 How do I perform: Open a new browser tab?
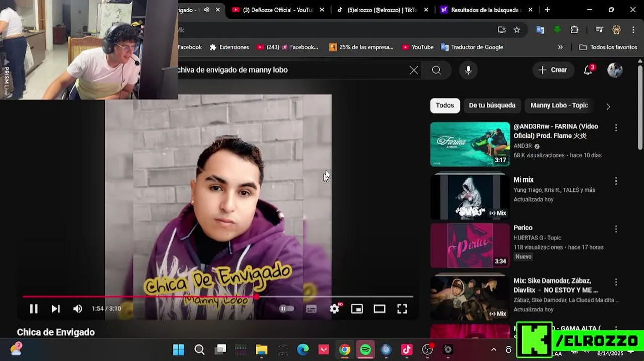pyautogui.click(x=547, y=10)
